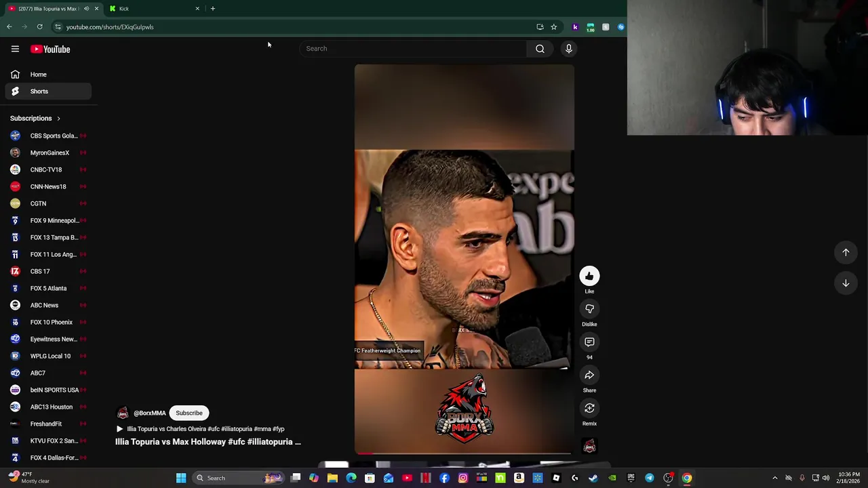Dislike the Short with thumbs down
This screenshot has height=488, width=868.
pyautogui.click(x=589, y=309)
